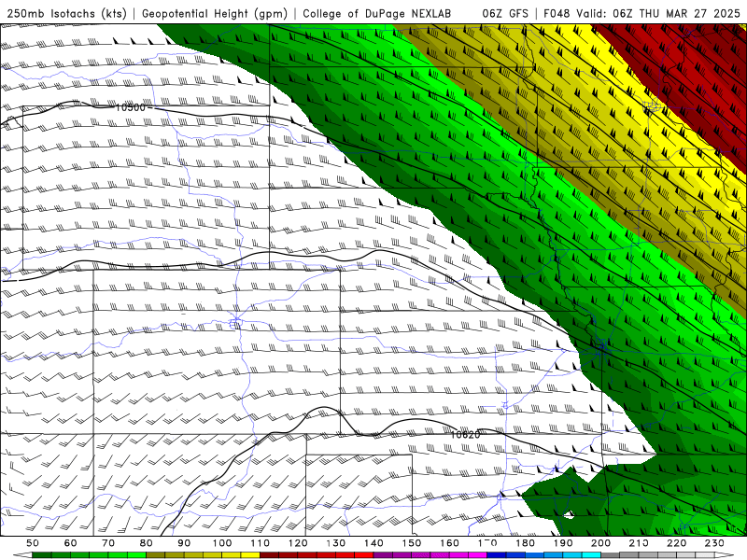Click the 90 value on the color scale

184,543
